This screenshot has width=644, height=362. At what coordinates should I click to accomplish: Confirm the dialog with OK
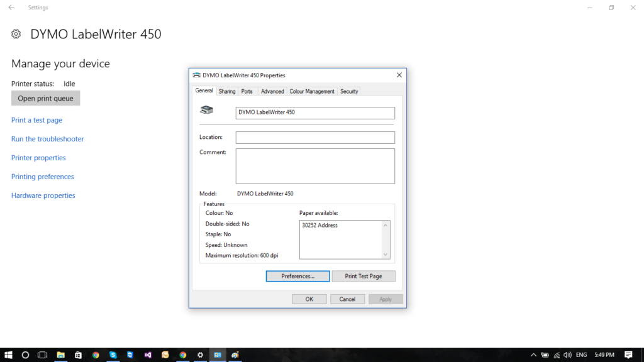pos(309,299)
